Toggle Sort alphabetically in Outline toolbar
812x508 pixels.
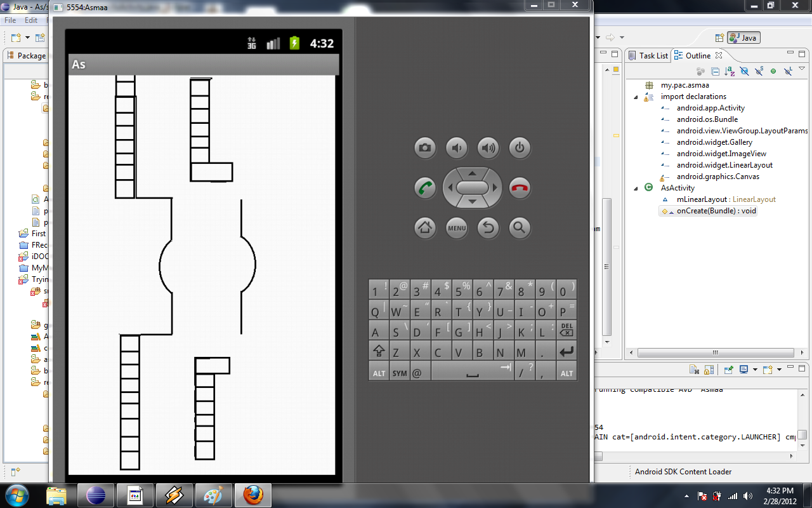tap(730, 71)
